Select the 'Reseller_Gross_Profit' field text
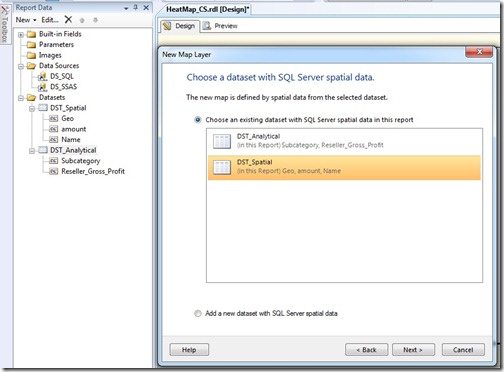This screenshot has width=504, height=372. (93, 171)
